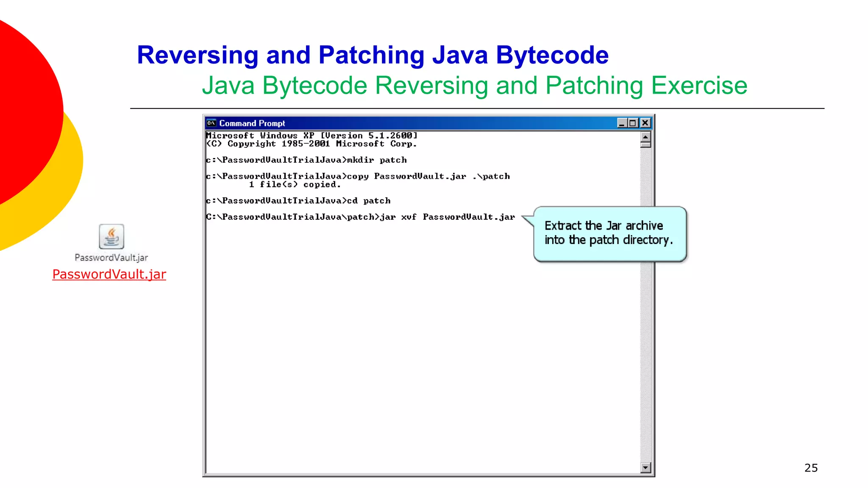Click the 'cd patch' command line
This screenshot has width=868, height=488.
pos(298,201)
